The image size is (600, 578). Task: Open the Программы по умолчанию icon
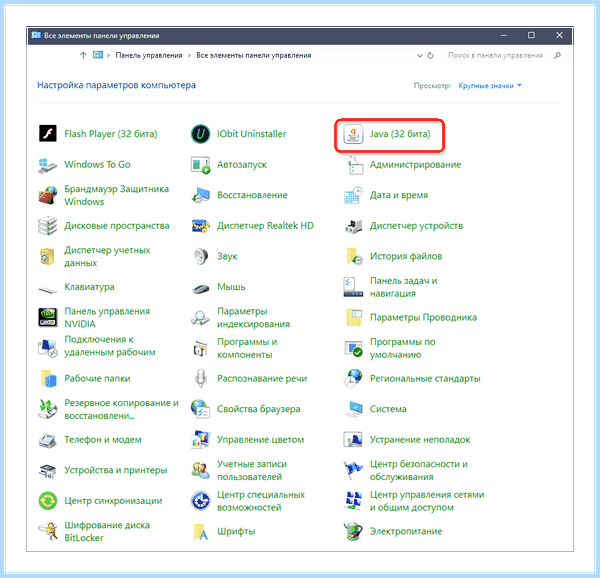click(353, 348)
